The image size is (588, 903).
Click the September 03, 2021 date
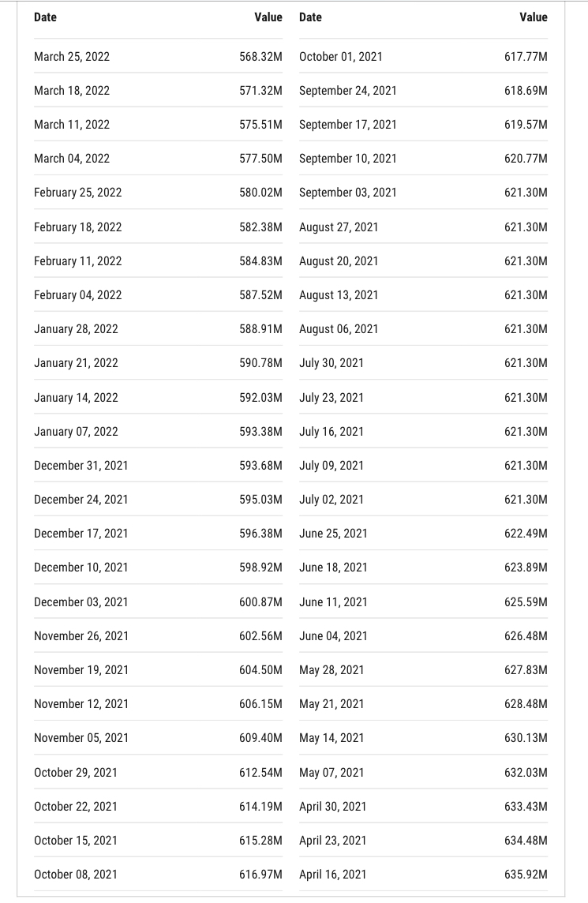(348, 193)
